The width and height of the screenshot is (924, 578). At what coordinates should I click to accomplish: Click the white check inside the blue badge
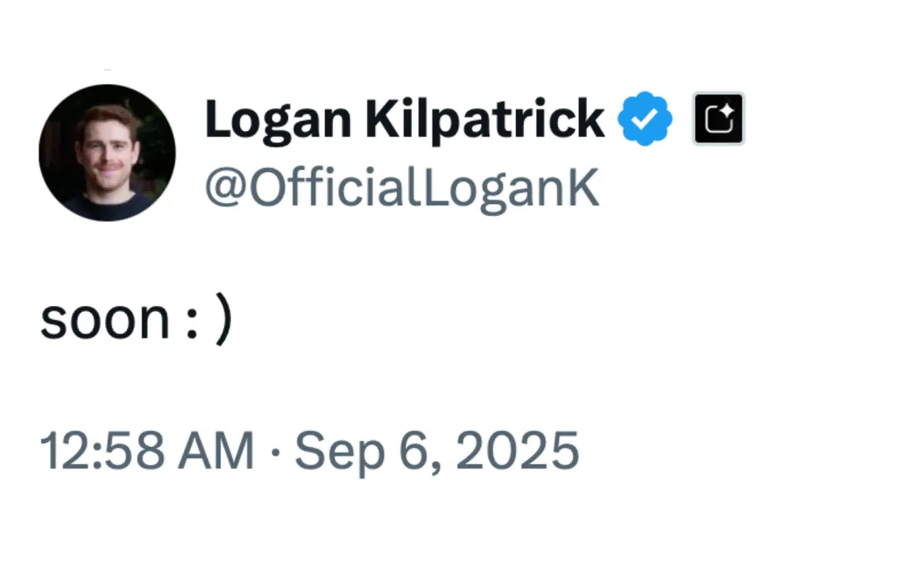click(645, 119)
